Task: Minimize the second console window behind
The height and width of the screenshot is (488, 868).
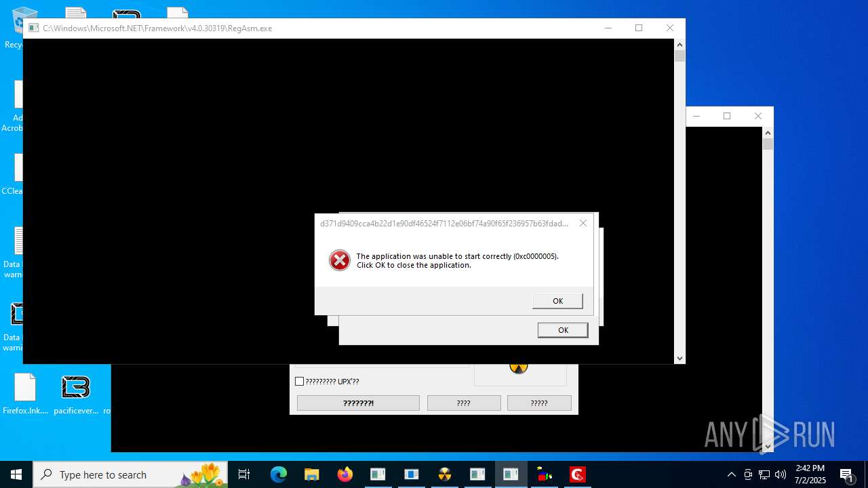Action: tap(696, 117)
